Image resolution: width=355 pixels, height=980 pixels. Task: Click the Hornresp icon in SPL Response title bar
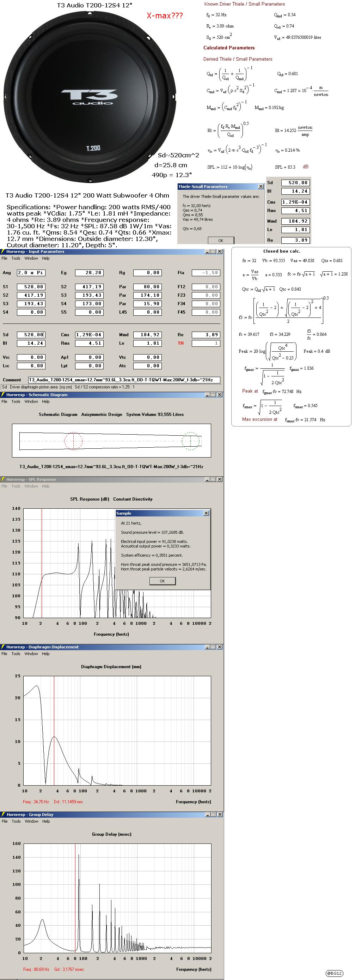click(3, 479)
